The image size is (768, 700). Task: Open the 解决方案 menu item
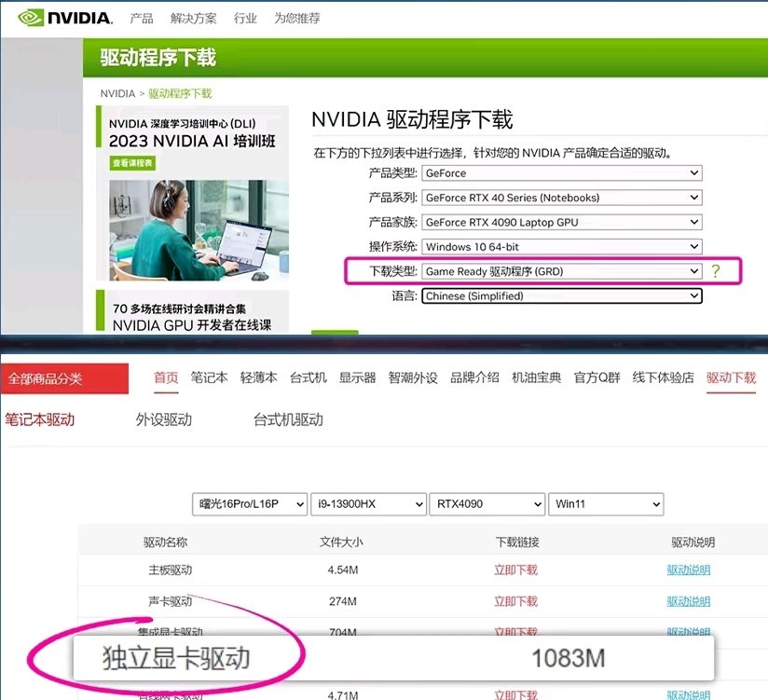[194, 19]
